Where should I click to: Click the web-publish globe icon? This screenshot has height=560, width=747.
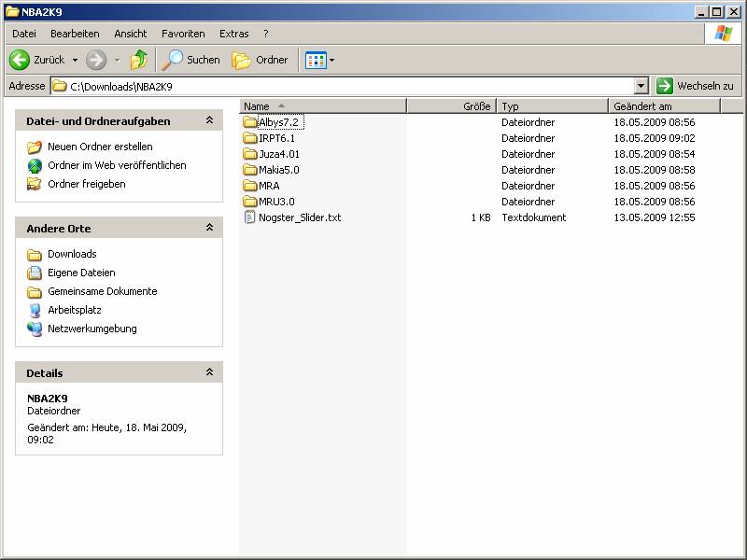point(35,166)
